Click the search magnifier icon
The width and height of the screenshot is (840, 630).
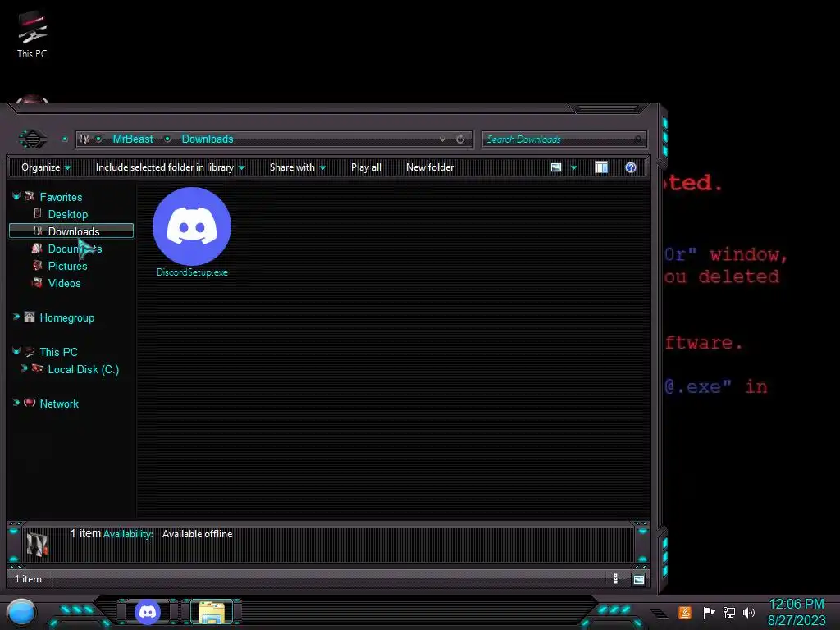click(x=637, y=139)
